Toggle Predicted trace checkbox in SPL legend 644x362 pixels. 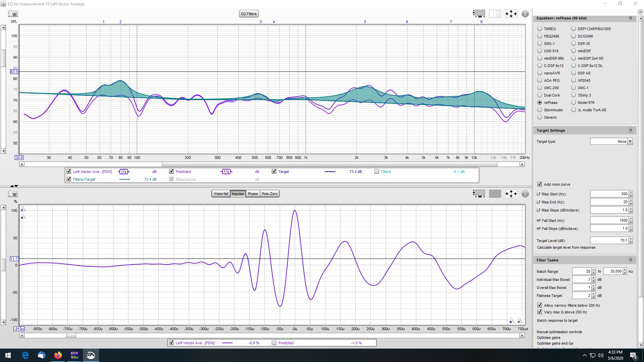[x=171, y=171]
